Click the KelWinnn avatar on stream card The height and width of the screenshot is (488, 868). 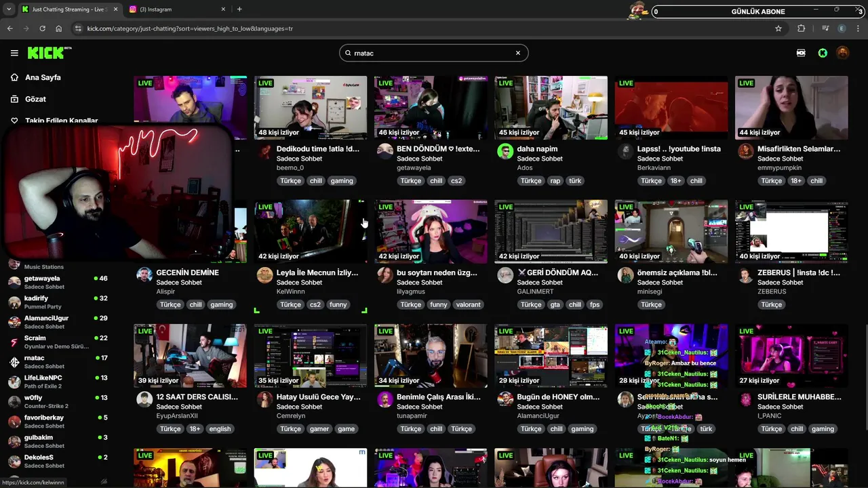click(264, 275)
